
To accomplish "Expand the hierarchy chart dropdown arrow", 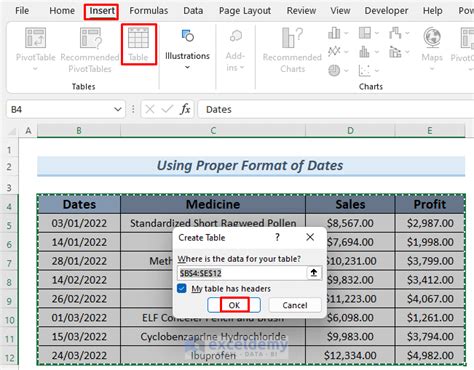I will click(377, 33).
